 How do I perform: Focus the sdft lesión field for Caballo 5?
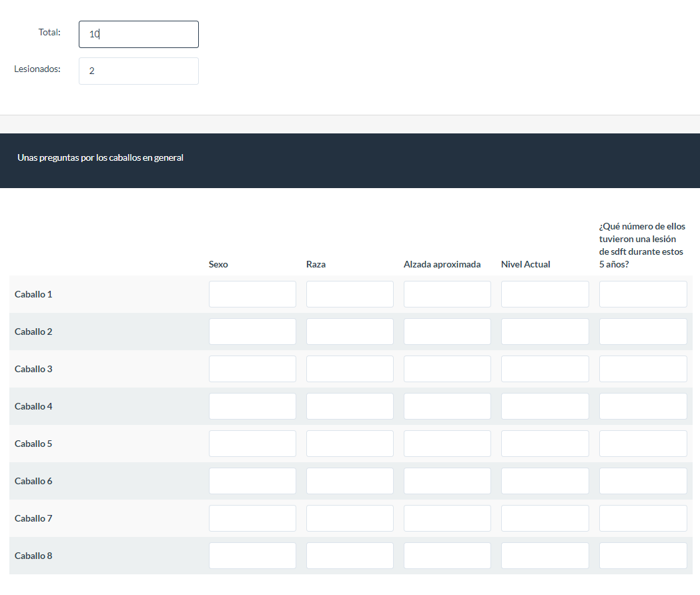coord(643,444)
